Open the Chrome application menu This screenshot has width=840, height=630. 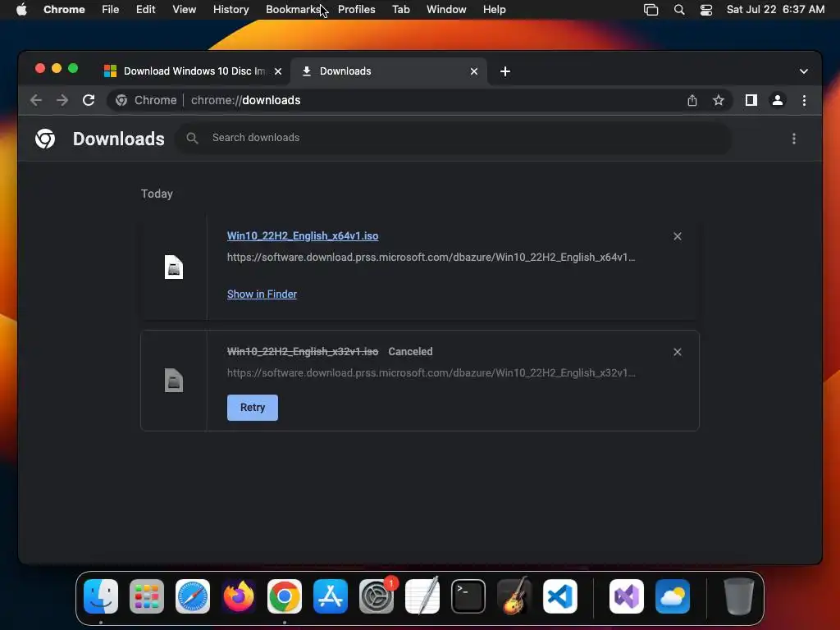pyautogui.click(x=64, y=9)
